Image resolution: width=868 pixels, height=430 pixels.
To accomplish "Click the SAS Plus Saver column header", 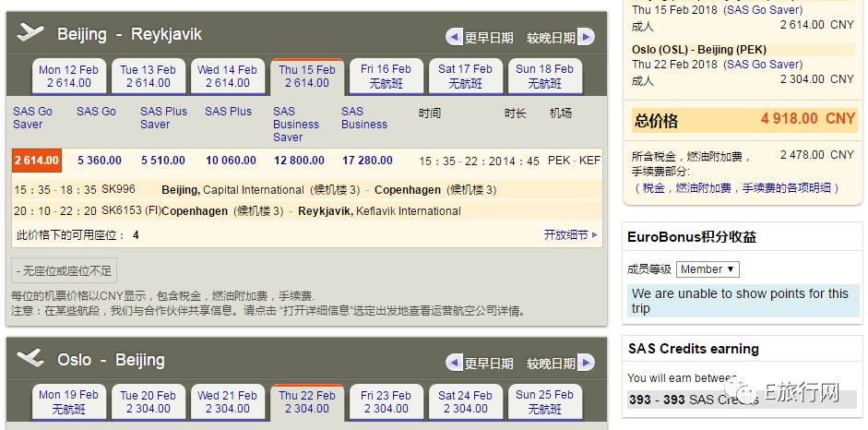I will pos(164,118).
